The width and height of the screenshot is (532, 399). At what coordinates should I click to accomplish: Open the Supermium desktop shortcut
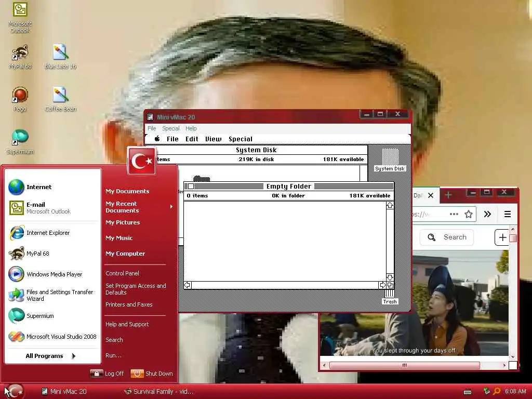click(x=20, y=142)
